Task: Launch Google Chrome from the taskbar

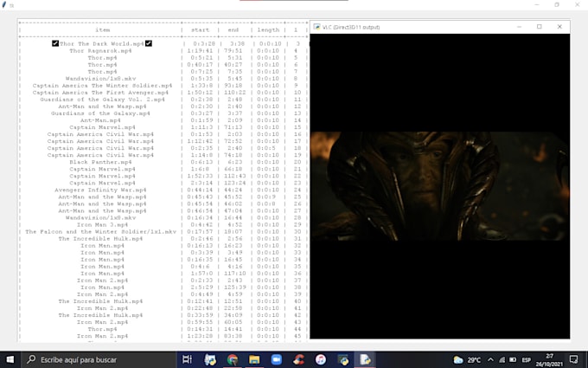Action: coord(233,359)
